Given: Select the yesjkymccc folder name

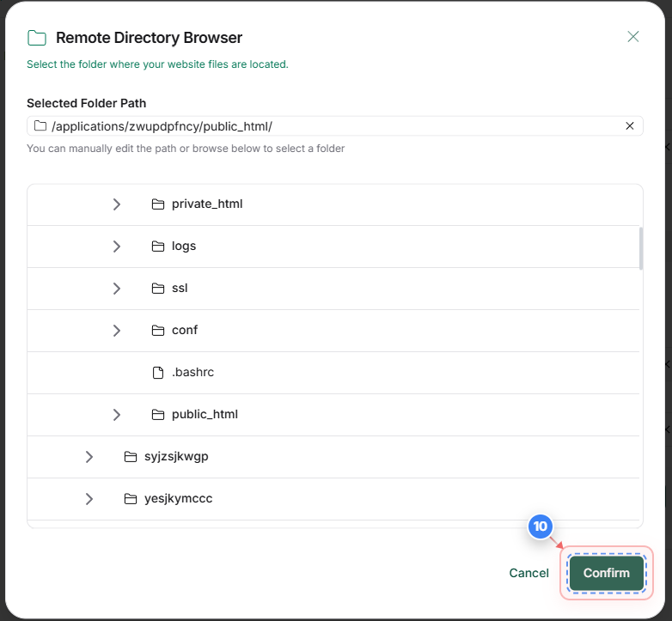Looking at the screenshot, I should pos(178,498).
